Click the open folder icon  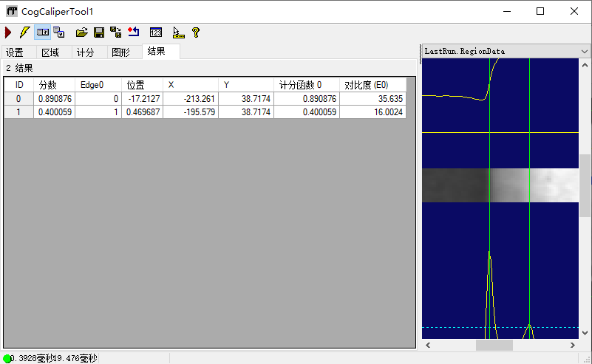pyautogui.click(x=82, y=32)
